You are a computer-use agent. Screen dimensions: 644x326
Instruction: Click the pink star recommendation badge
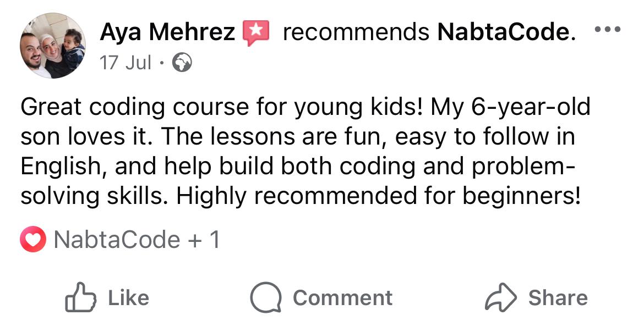(x=256, y=33)
